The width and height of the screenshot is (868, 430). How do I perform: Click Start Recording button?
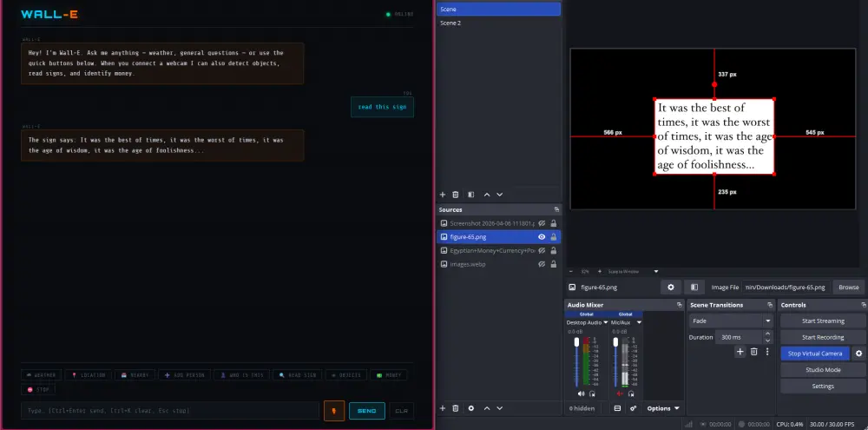[823, 337]
